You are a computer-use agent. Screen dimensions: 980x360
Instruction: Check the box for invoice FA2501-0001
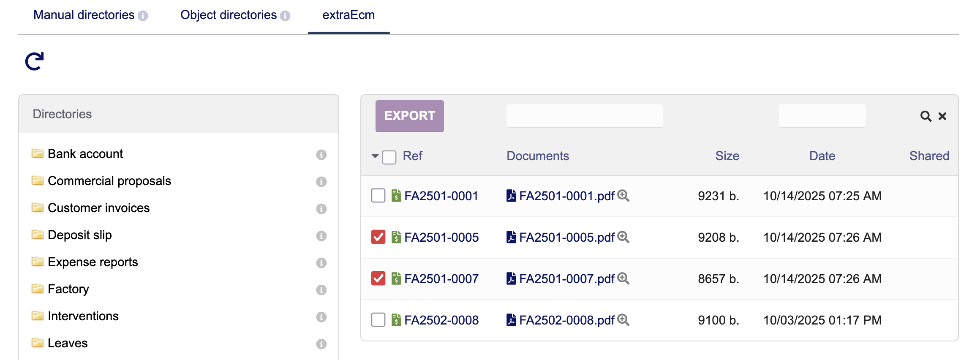click(x=378, y=196)
